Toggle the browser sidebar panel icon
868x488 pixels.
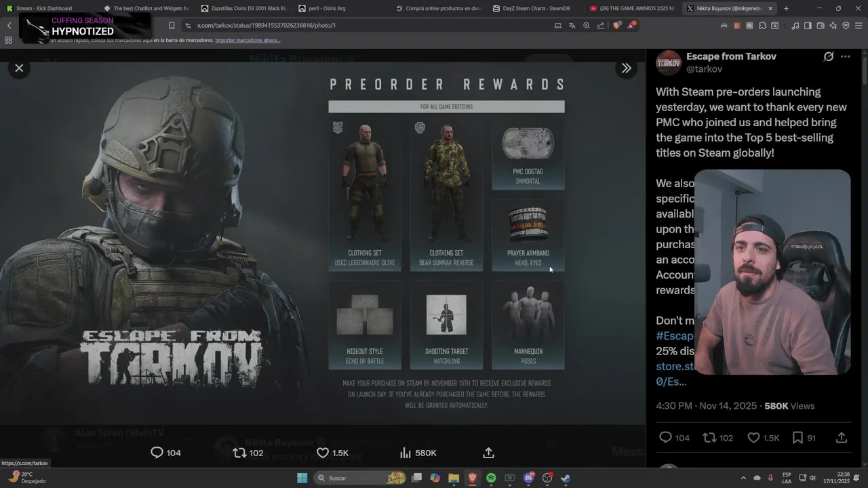[807, 26]
